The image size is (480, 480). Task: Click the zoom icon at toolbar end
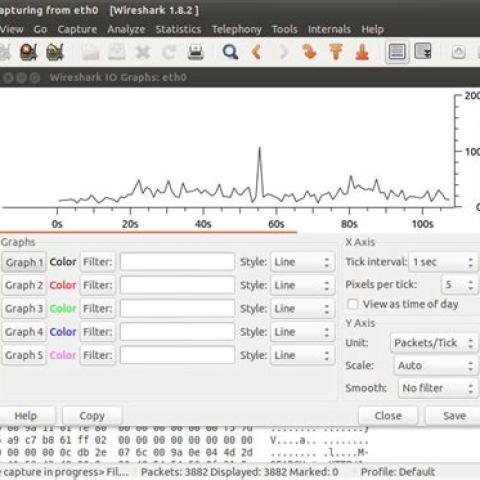[x=459, y=52]
